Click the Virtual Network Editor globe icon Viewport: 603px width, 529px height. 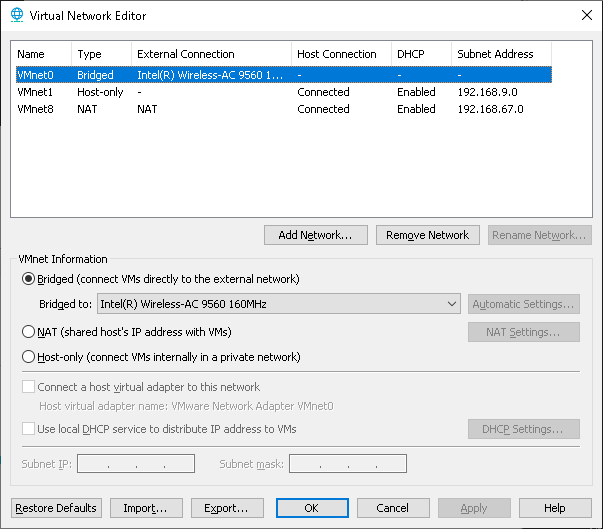coord(15,15)
